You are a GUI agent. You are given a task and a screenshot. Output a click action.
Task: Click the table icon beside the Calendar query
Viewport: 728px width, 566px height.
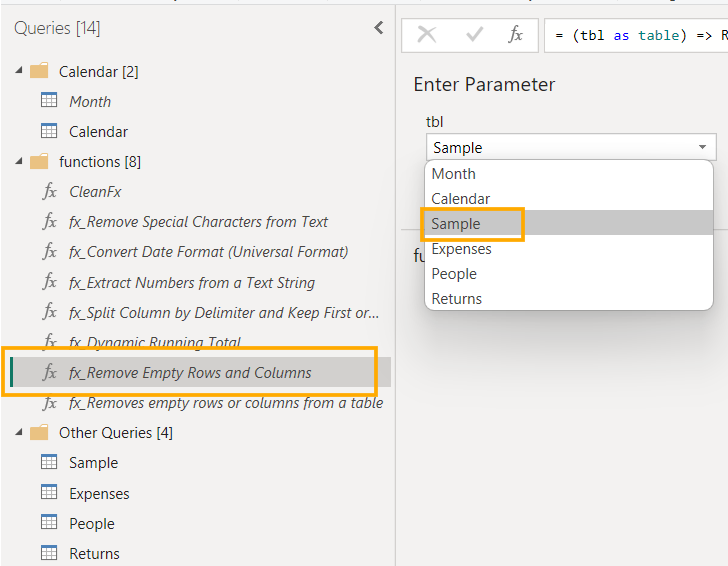pyautogui.click(x=49, y=131)
